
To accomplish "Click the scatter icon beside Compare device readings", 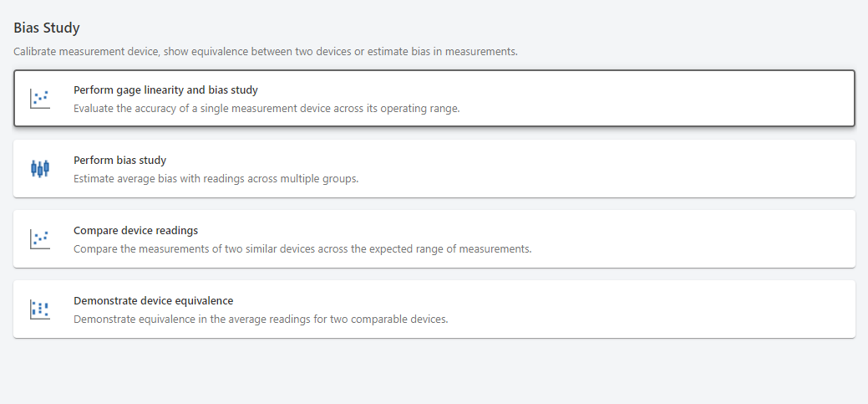I will pyautogui.click(x=40, y=239).
